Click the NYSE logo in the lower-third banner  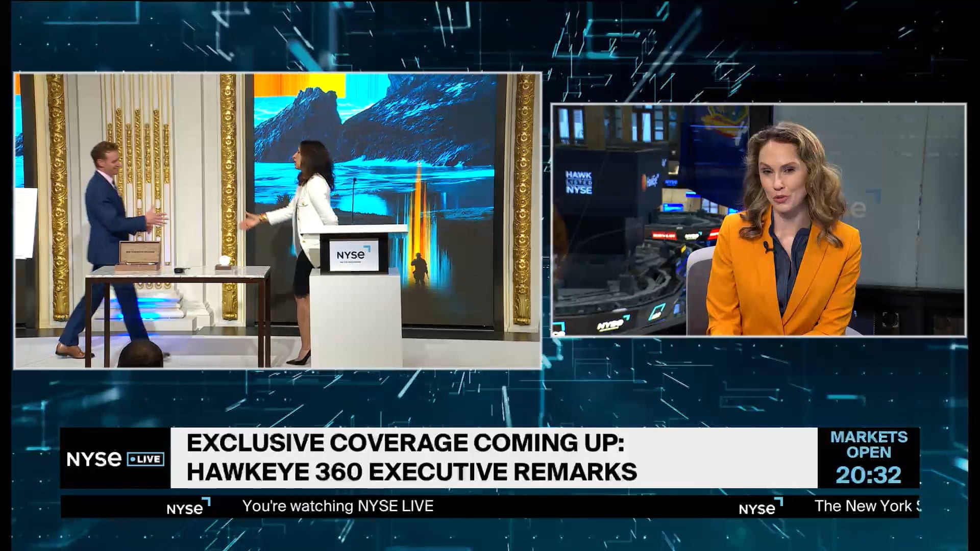(x=94, y=459)
